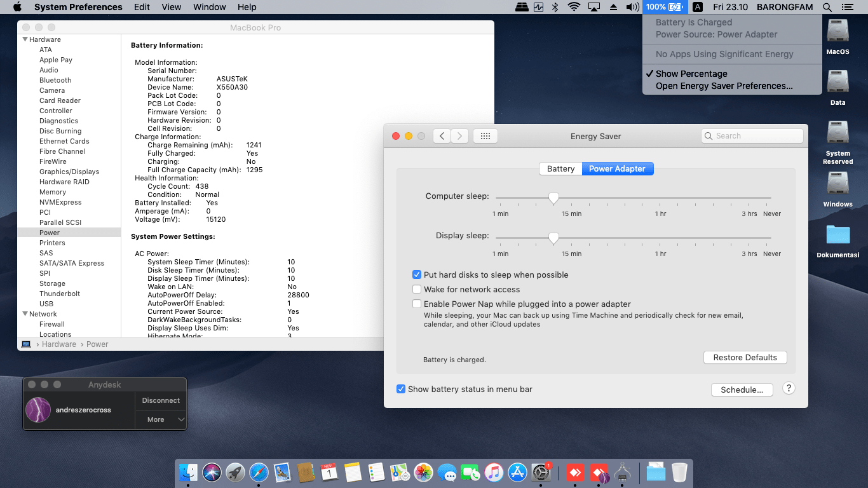This screenshot has width=868, height=488.
Task: Open the Apple menu
Action: pyautogui.click(x=17, y=7)
